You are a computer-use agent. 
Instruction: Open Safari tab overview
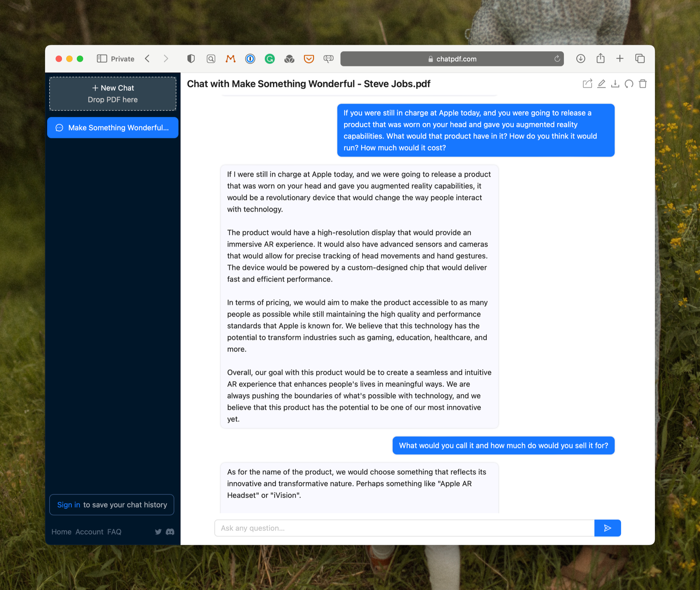(x=640, y=59)
